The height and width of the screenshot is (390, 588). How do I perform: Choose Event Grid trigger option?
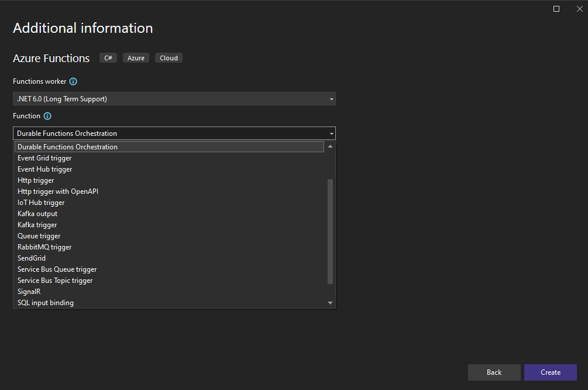click(x=44, y=158)
